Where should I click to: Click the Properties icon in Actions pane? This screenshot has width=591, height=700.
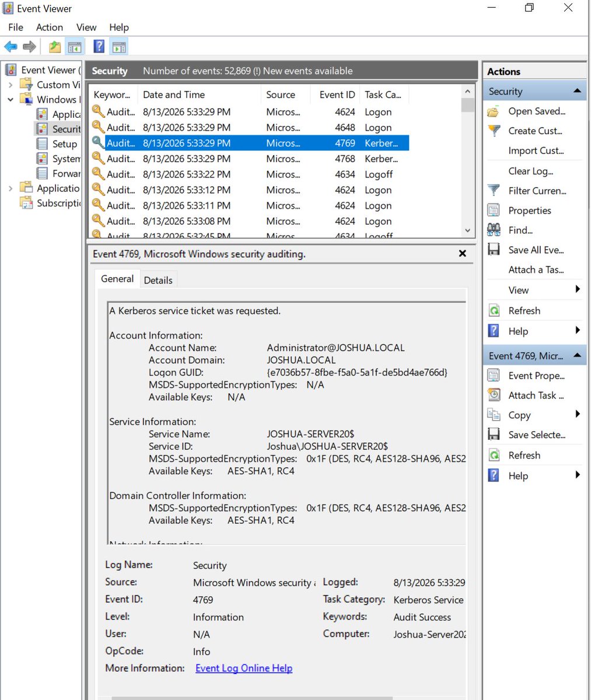tap(494, 211)
